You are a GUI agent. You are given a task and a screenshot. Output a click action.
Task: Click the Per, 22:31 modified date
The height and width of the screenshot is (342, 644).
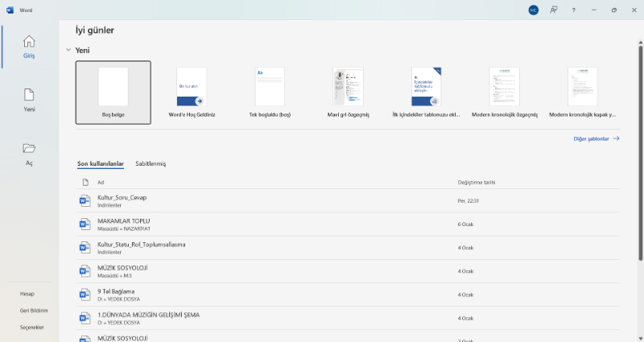pyautogui.click(x=469, y=200)
